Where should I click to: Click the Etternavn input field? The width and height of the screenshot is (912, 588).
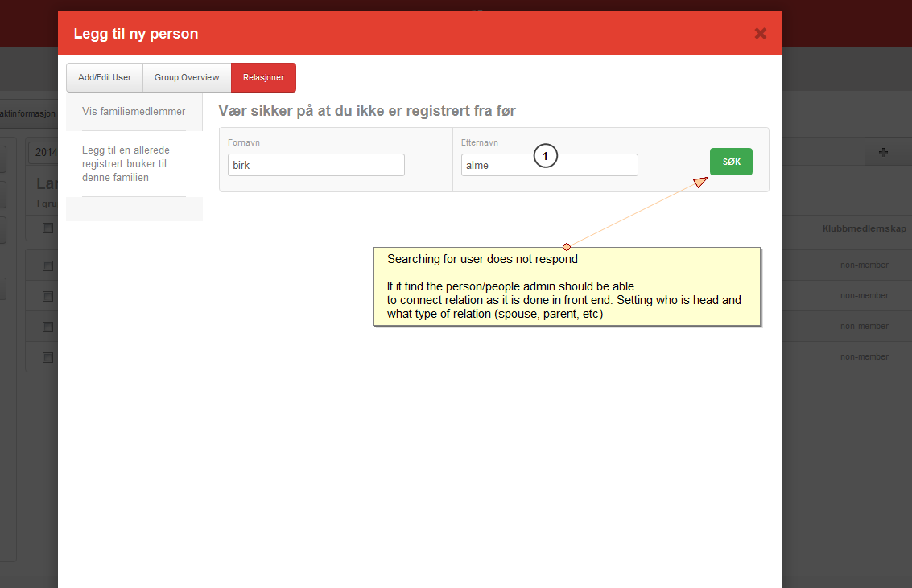(x=549, y=165)
